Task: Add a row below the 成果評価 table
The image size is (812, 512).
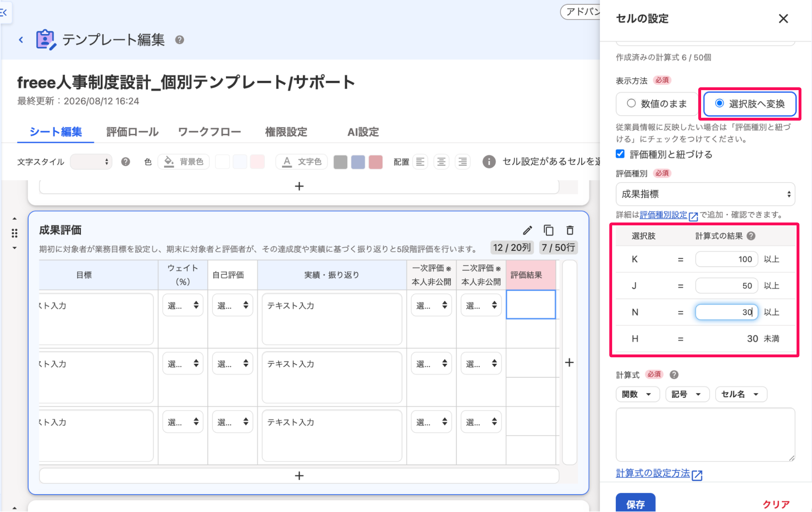Action: coord(299,475)
